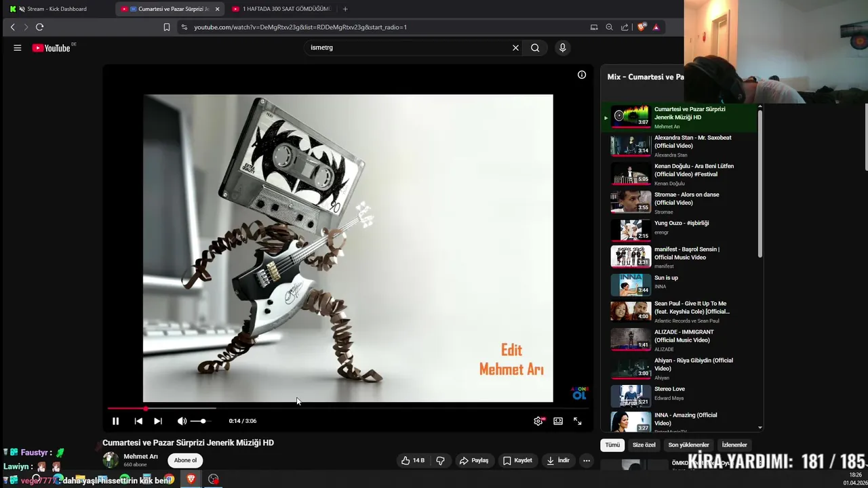Open a new browser tab
The image size is (868, 488).
click(345, 9)
